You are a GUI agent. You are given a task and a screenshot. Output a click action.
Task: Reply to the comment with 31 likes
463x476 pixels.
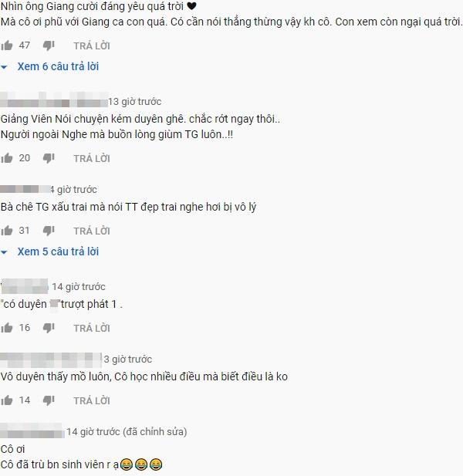(92, 231)
